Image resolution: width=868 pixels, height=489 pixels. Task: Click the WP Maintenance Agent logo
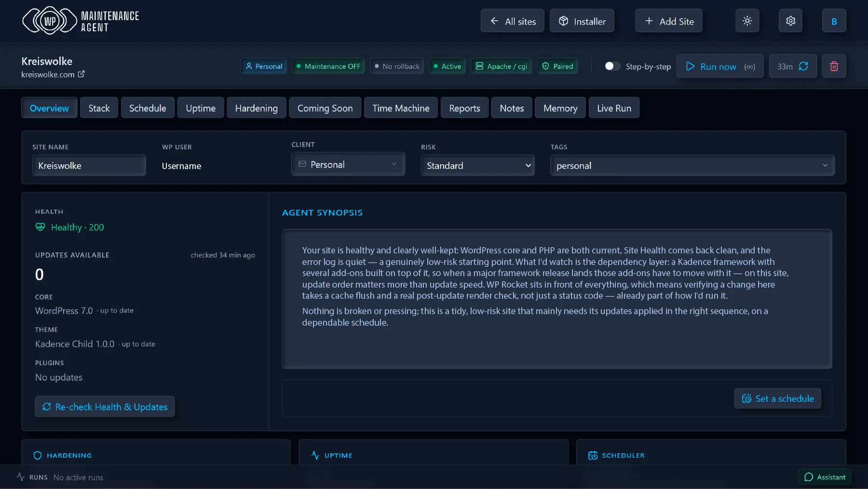tap(81, 21)
